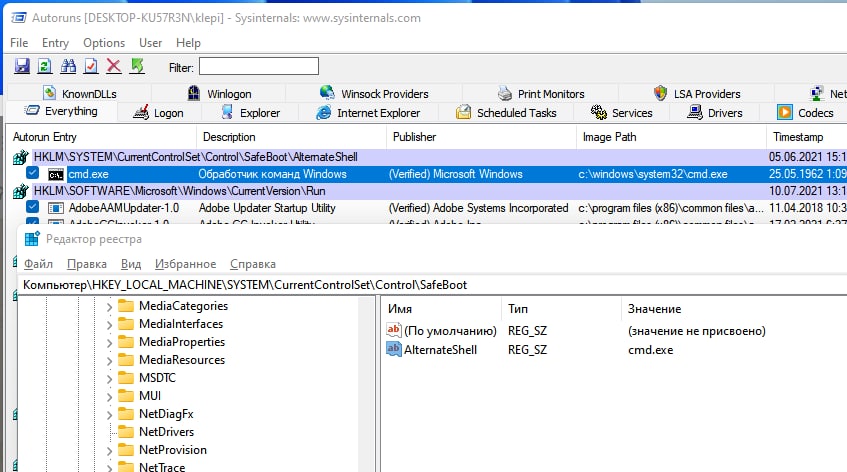Screen dimensions: 847x472
Task: Sort by the Publisher column header
Action: coord(482,137)
